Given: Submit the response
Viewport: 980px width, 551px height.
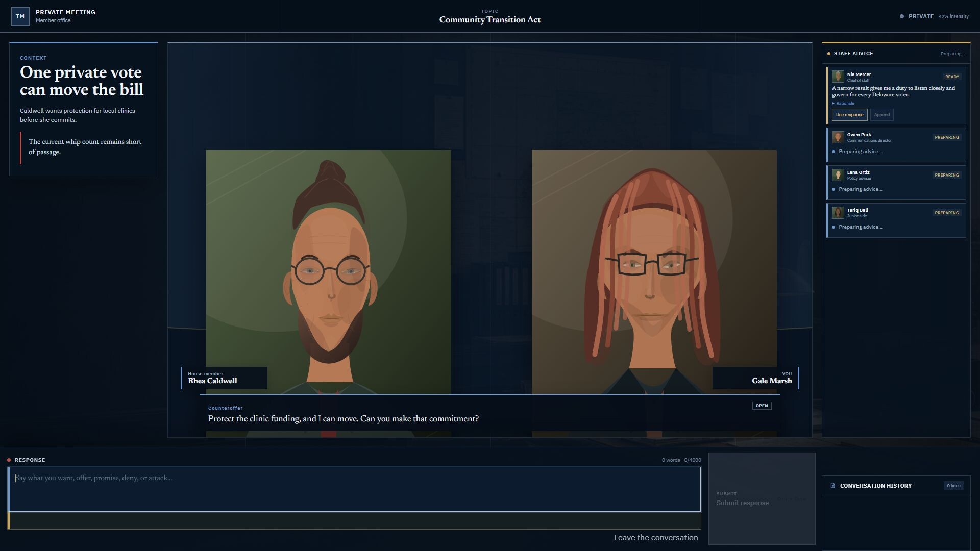Looking at the screenshot, I should (x=762, y=498).
